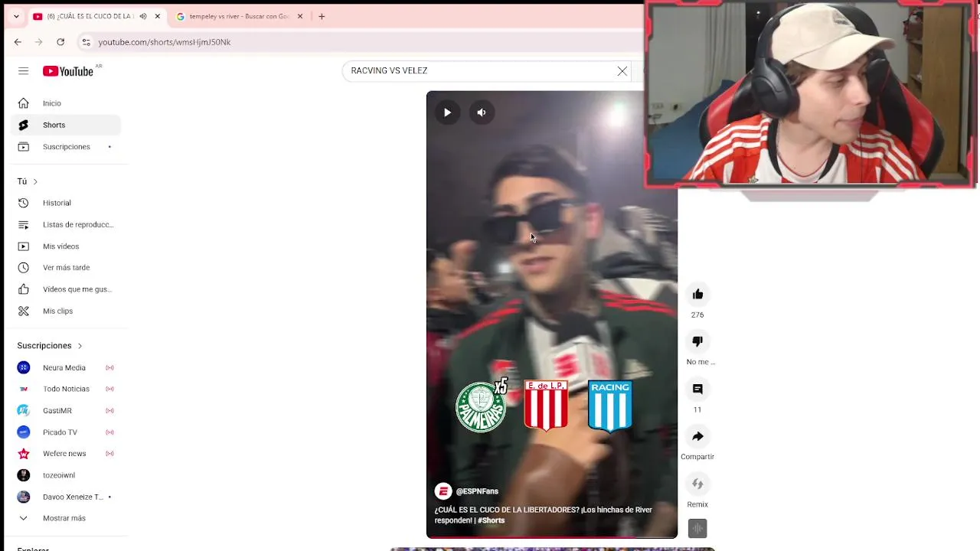Click the liked videos thumbs-up icon in sidebar
The height and width of the screenshot is (551, 980).
point(24,289)
